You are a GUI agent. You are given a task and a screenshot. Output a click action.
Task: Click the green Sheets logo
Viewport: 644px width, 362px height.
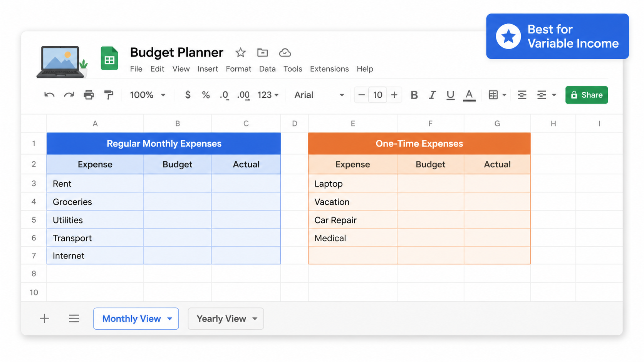(x=109, y=58)
